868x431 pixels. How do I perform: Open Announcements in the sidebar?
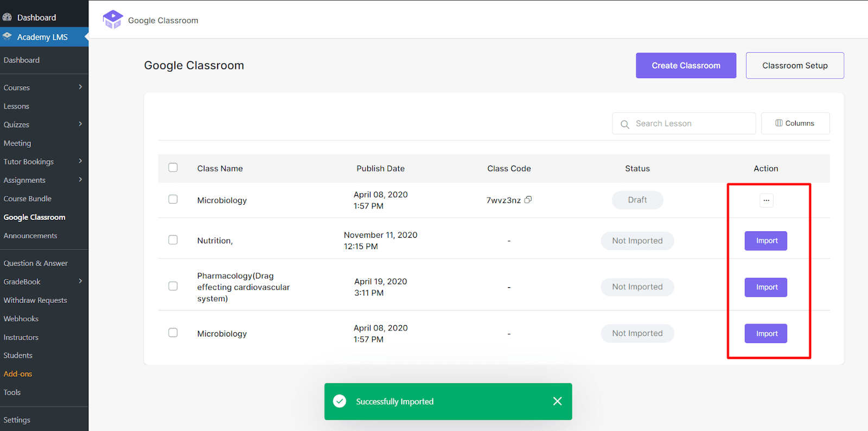click(30, 236)
